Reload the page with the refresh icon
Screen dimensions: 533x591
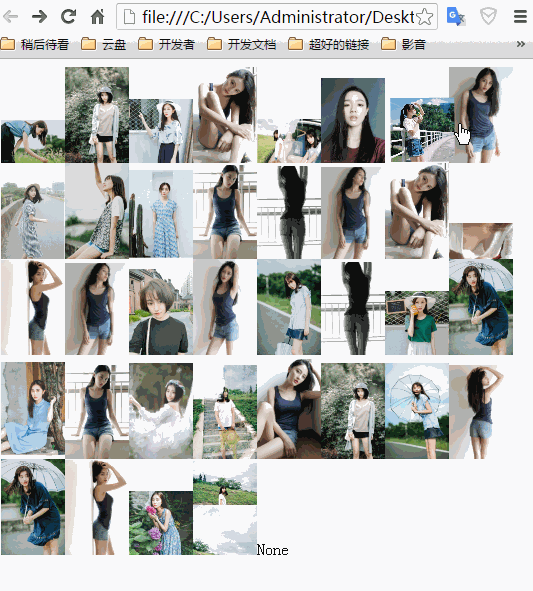(x=69, y=16)
